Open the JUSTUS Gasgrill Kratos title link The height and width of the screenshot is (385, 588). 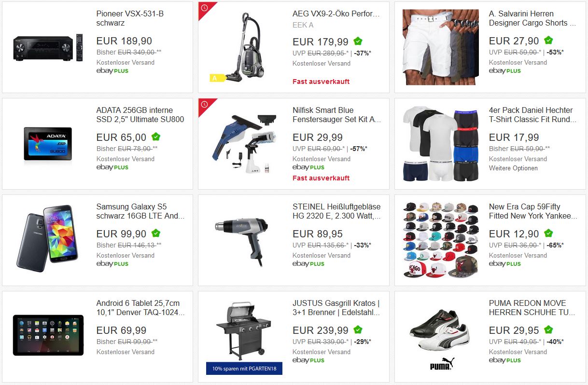pyautogui.click(x=336, y=308)
